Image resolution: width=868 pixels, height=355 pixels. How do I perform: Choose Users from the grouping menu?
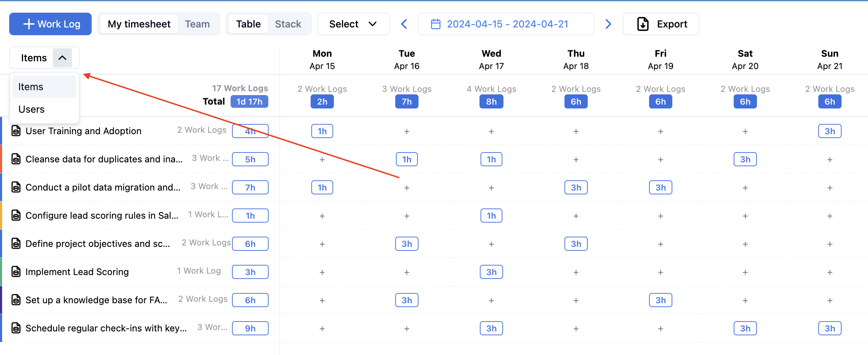(32, 109)
